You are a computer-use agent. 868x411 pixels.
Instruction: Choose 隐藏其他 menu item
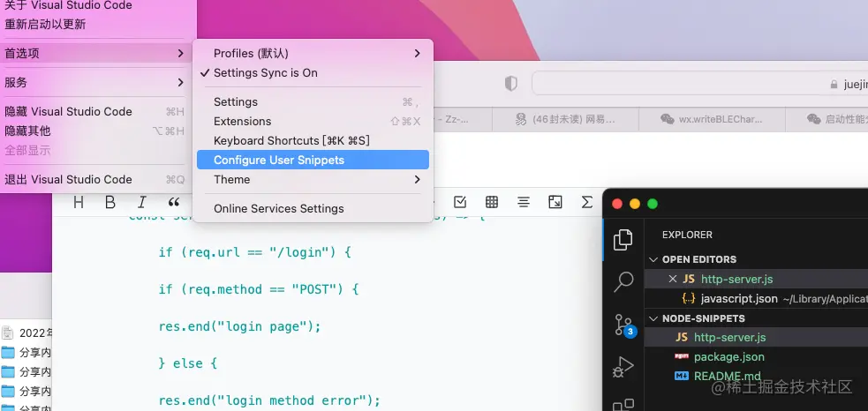coord(95,131)
